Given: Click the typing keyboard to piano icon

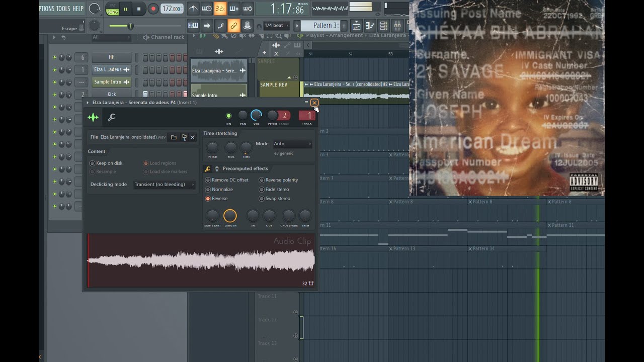Looking at the screenshot, I should pos(193,26).
